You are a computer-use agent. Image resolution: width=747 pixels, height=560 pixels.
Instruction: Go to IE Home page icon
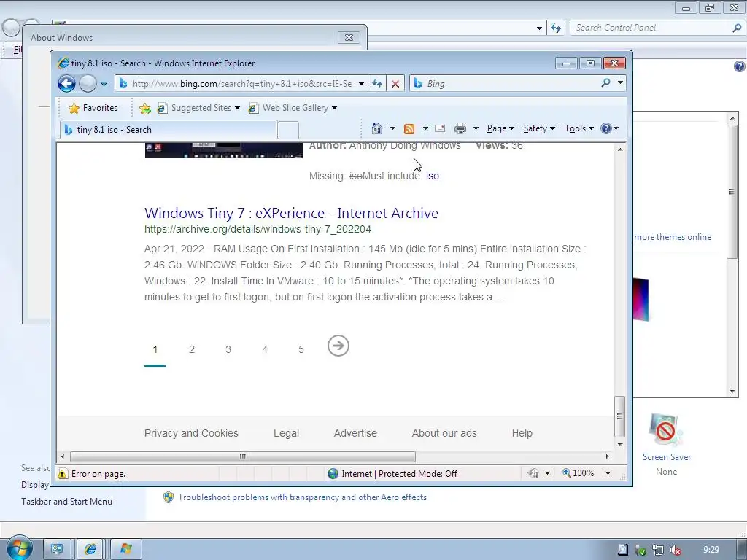point(377,128)
